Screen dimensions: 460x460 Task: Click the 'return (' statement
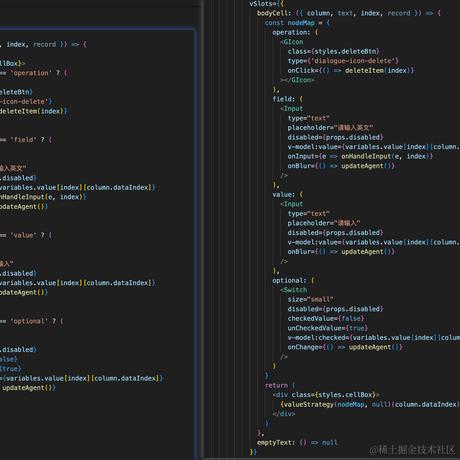(x=280, y=385)
